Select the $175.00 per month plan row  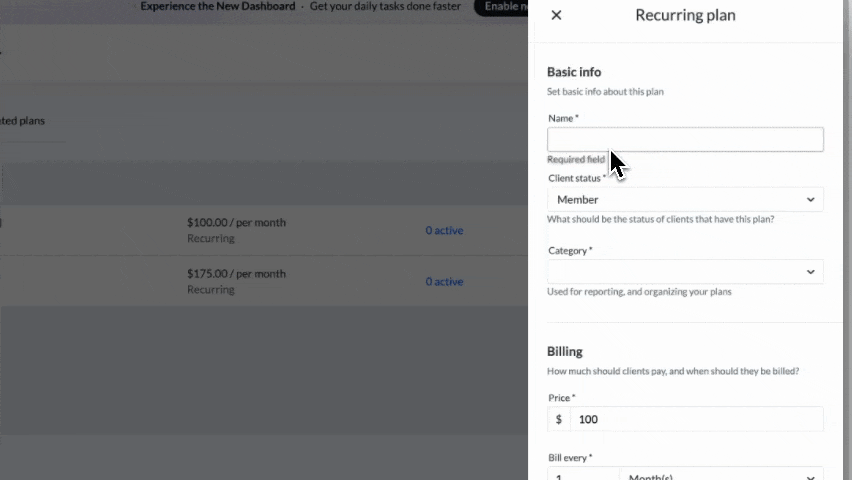coord(235,281)
